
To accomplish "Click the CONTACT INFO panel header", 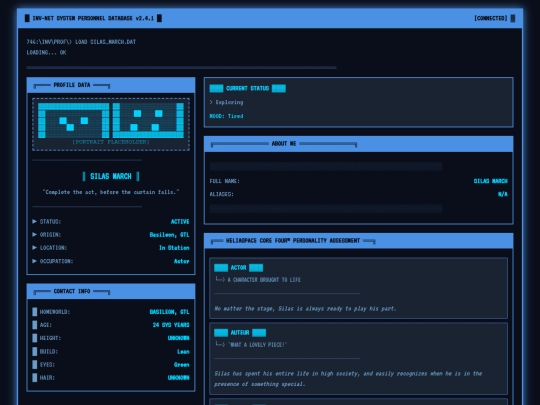I will click(111, 291).
